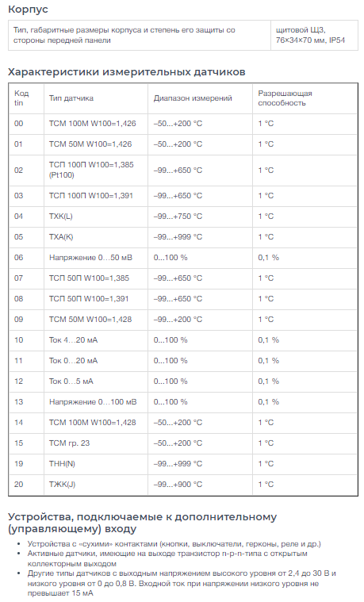
Task: Select the cell "ТСМ 100М W100=1,426"
Action: [96, 124]
